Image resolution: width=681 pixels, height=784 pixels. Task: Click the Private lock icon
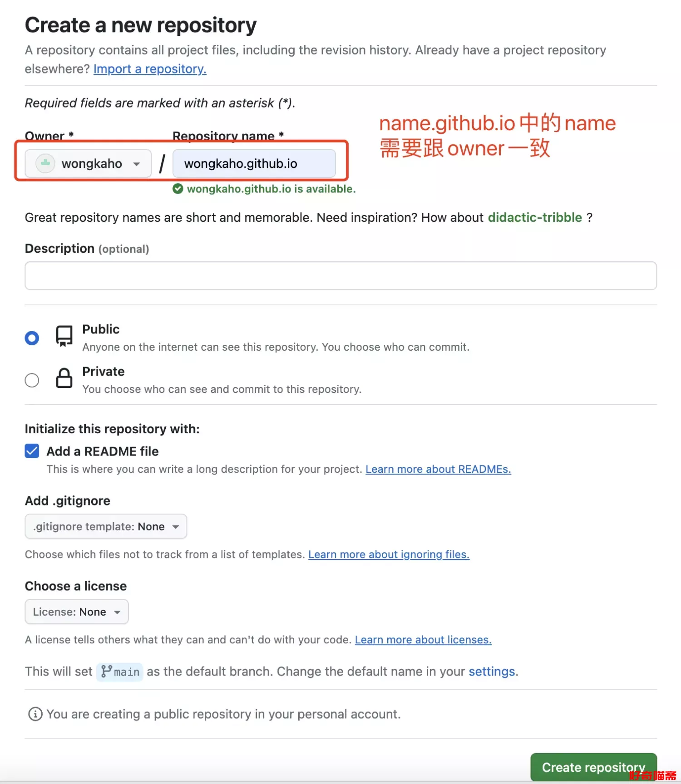click(x=64, y=378)
